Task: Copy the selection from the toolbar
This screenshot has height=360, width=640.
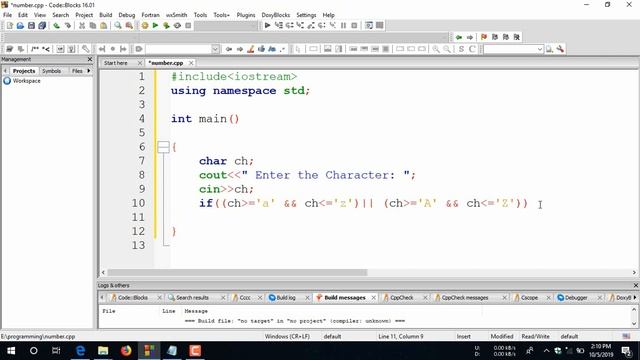Action: [x=93, y=26]
